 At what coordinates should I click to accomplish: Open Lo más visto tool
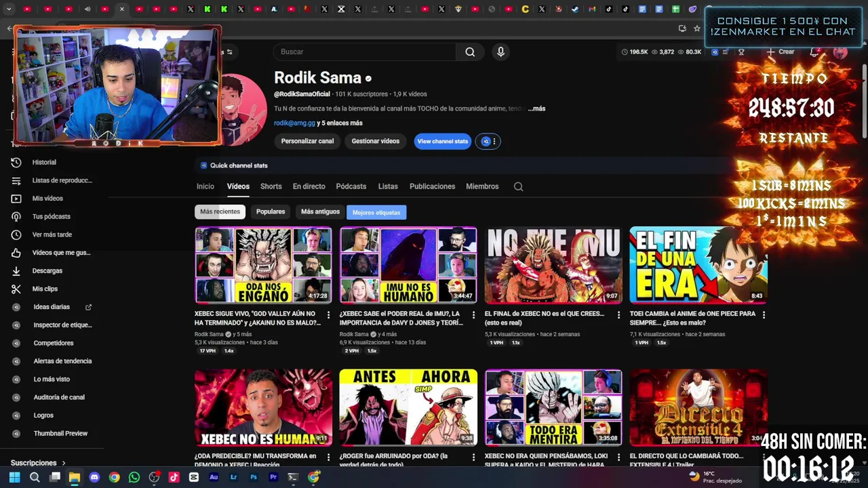(x=52, y=379)
